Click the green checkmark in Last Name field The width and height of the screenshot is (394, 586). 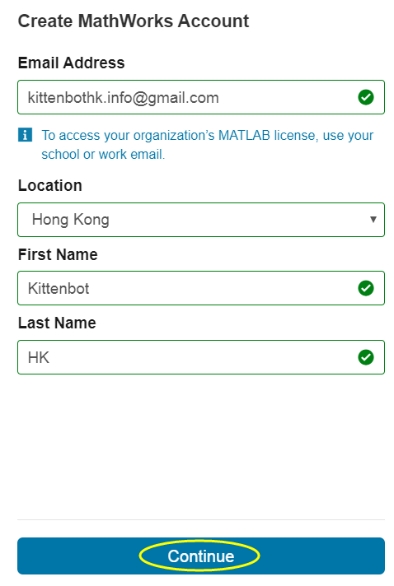point(366,357)
